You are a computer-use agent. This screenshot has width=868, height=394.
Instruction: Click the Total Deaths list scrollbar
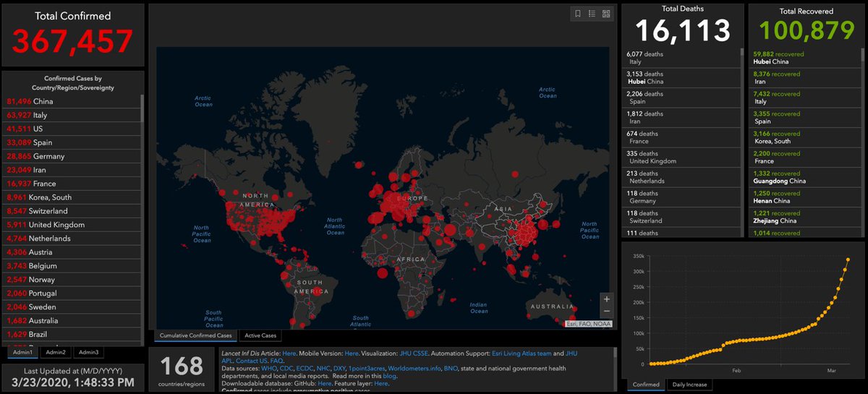click(x=741, y=141)
